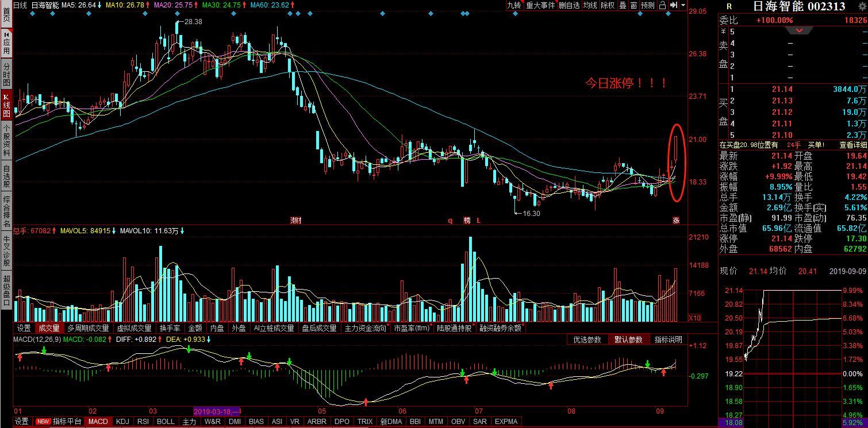Image resolution: width=868 pixels, height=428 pixels.
Task: Click the arrow-to-bar jump icon
Action: coord(674,5)
